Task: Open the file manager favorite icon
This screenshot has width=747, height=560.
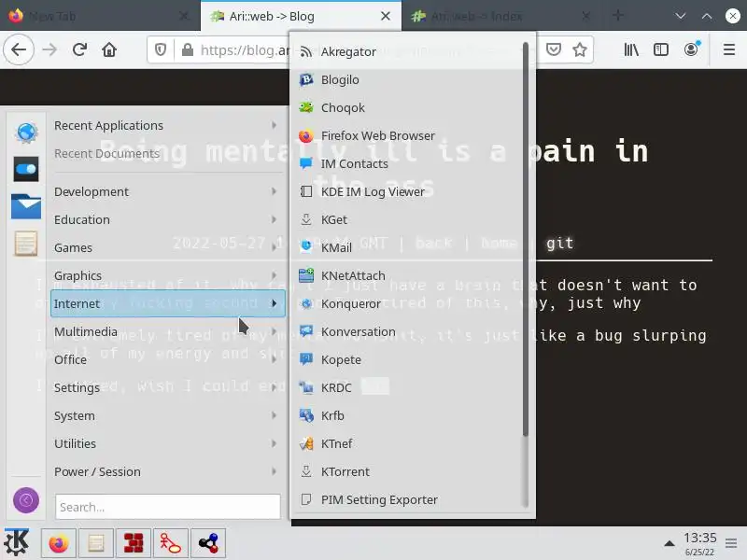Action: coord(26,206)
